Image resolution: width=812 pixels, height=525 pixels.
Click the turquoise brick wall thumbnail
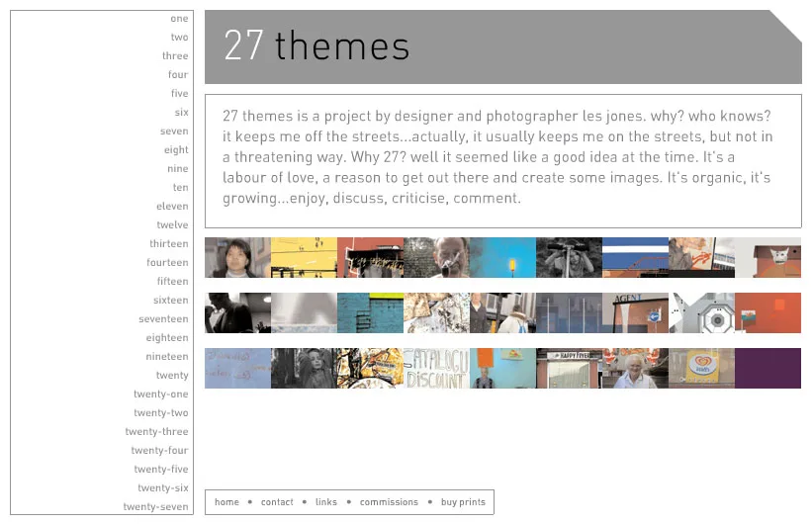pyautogui.click(x=370, y=312)
